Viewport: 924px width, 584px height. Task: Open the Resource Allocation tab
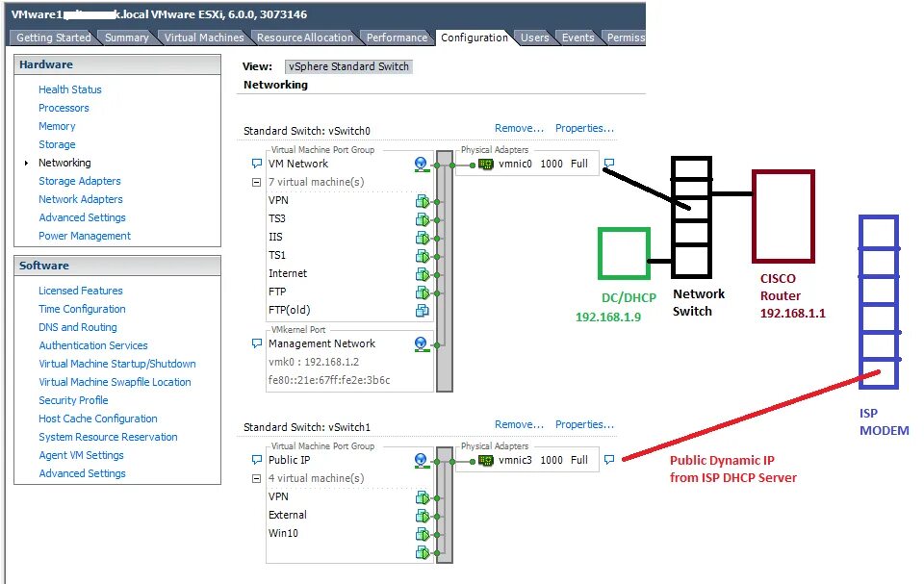pyautogui.click(x=305, y=38)
